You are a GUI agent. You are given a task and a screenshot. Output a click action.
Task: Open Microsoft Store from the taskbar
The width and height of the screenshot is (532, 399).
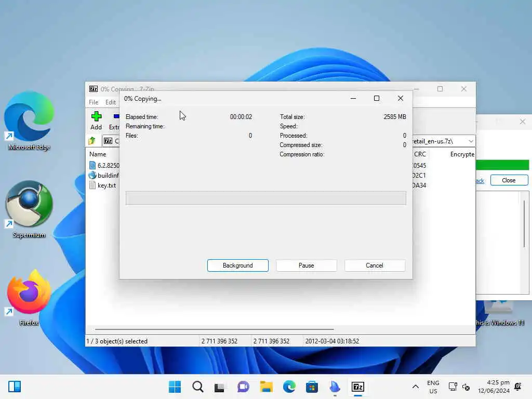312,387
